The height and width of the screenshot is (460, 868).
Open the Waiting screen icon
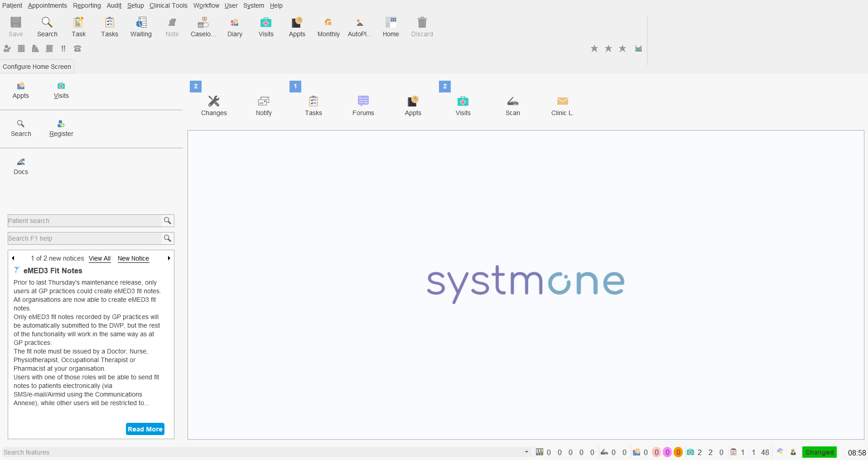[x=141, y=27]
